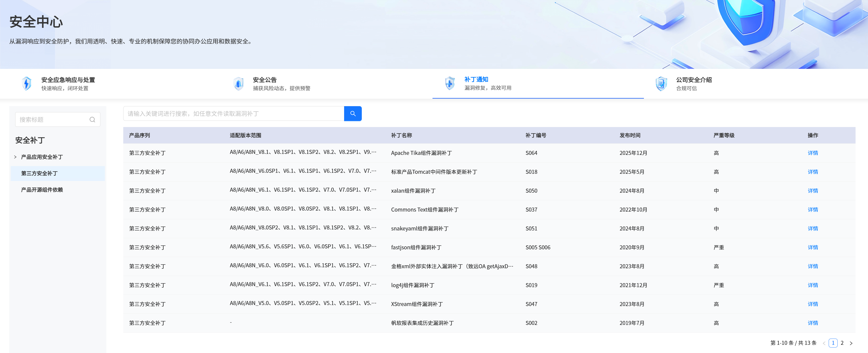
Task: Click the plus shield patch notice icon
Action: [x=450, y=83]
